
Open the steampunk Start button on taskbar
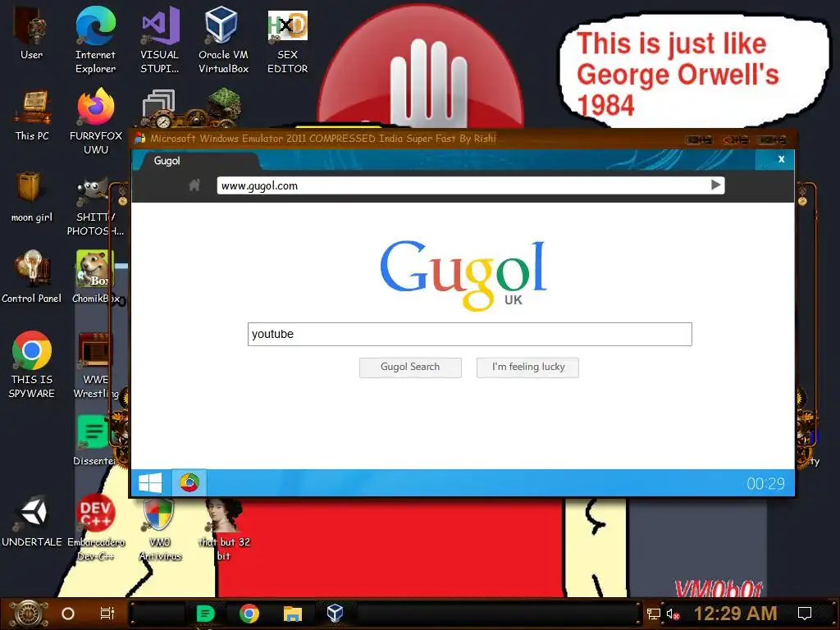click(29, 614)
